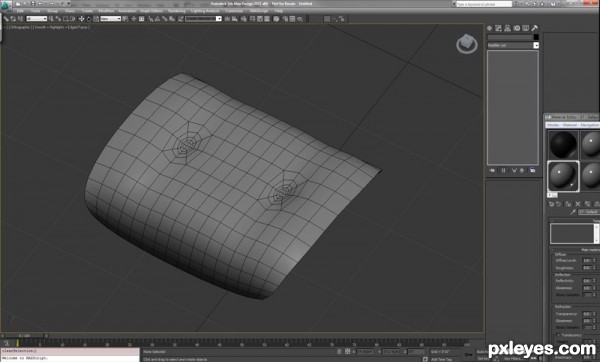Open viewport shading label menu

tap(62, 28)
